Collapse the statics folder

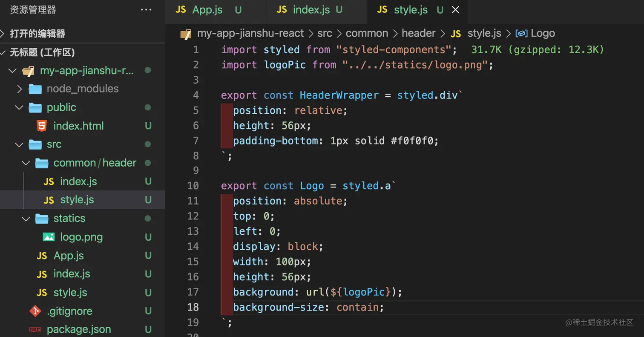[x=26, y=219]
